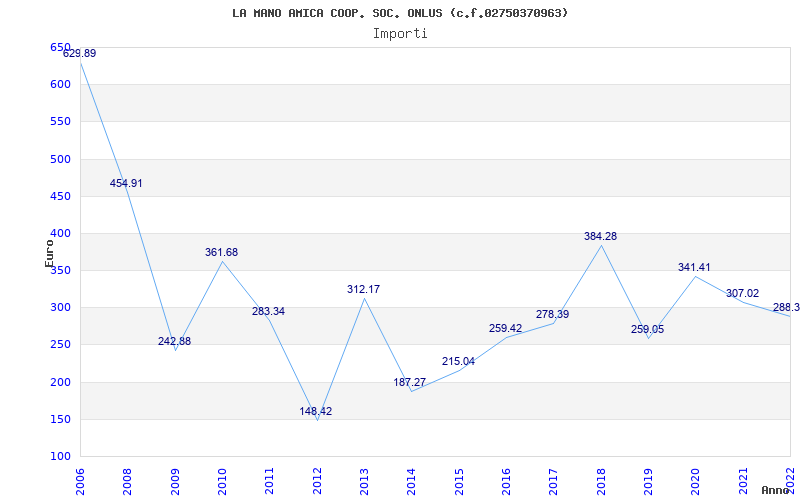This screenshot has width=800, height=500.
Task: Click year 2016 on x-axis
Action: [x=506, y=481]
